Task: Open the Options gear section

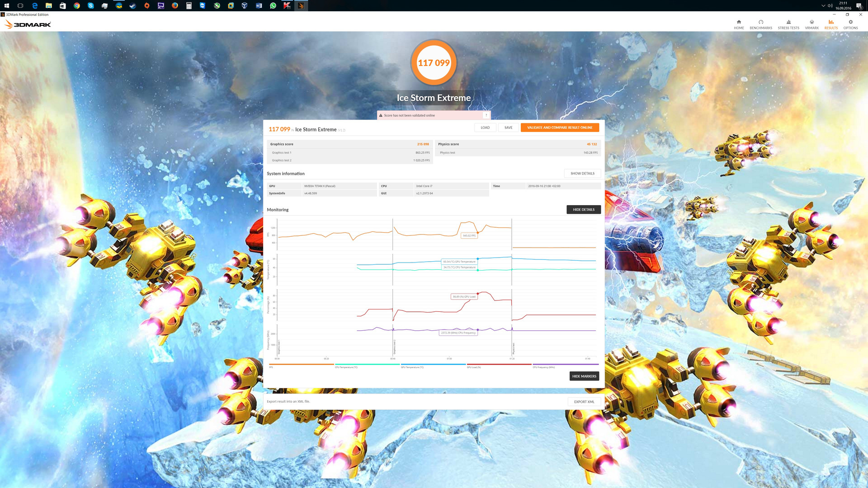Action: (x=850, y=24)
